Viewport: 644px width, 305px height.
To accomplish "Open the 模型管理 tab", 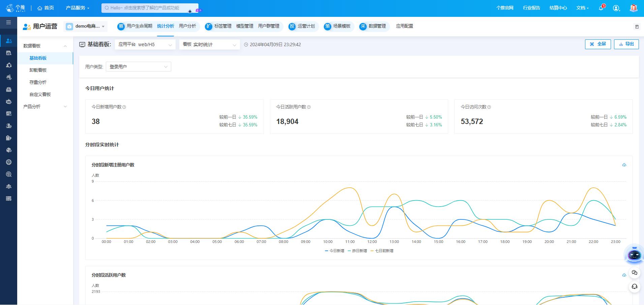I will coord(245,26).
